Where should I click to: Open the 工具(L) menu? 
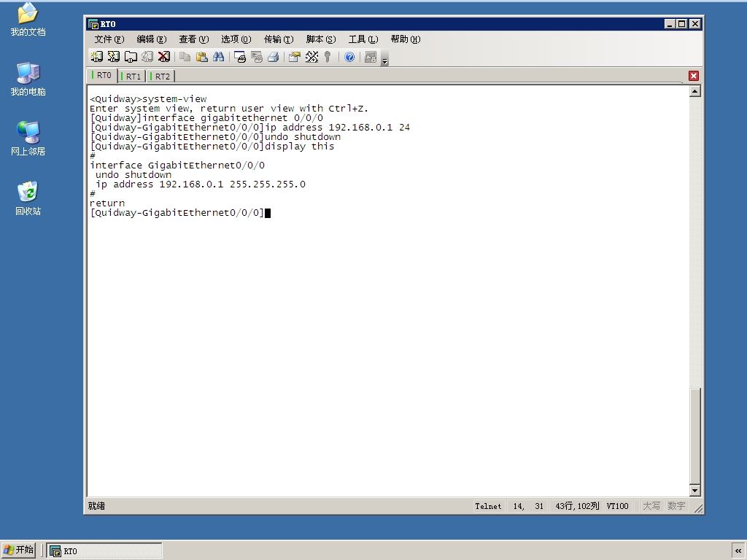pyautogui.click(x=363, y=39)
